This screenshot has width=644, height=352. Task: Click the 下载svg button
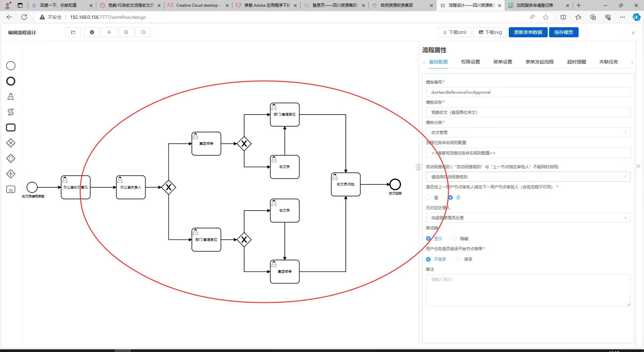(490, 32)
